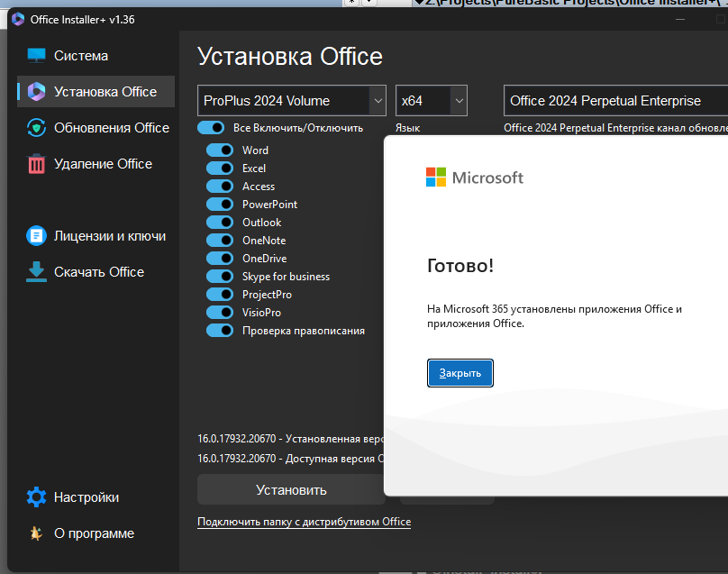Toggle the Excel switch
Viewport: 728px width, 574px height.
coord(220,169)
